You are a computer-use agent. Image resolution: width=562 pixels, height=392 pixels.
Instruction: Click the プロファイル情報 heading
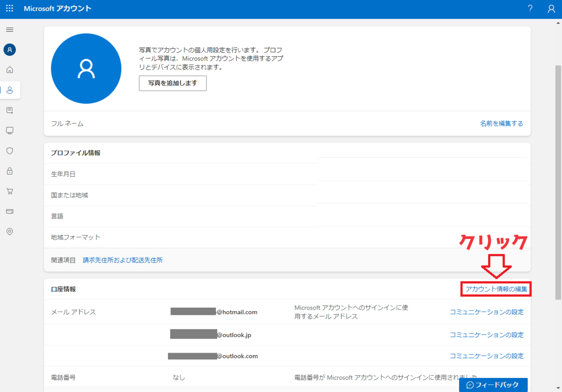point(75,153)
